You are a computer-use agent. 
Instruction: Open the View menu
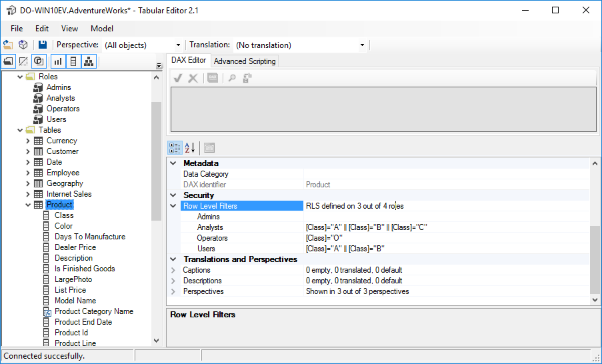tap(69, 29)
